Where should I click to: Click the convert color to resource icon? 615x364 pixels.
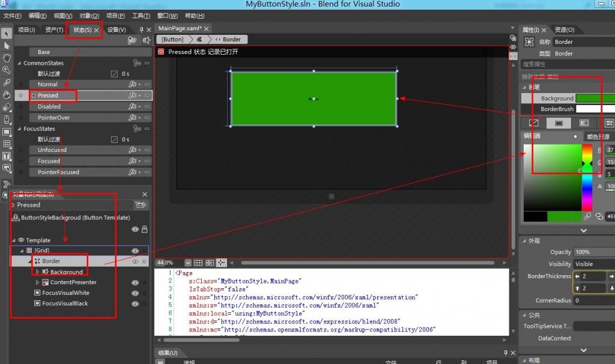tap(599, 216)
